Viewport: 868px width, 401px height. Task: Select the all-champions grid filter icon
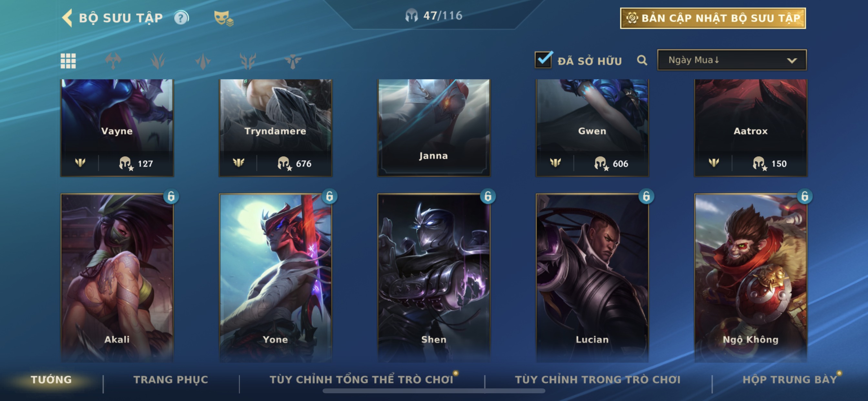[x=68, y=61]
